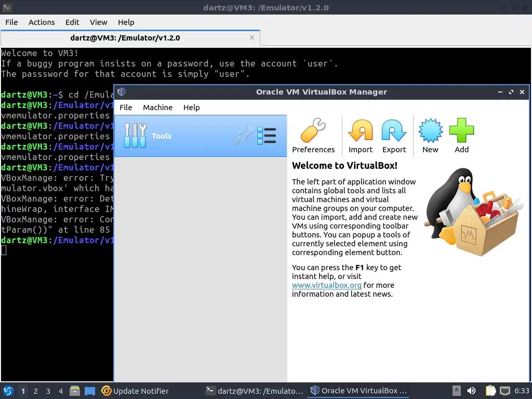
Task: Open the terminal's Help menu
Action: (x=126, y=22)
